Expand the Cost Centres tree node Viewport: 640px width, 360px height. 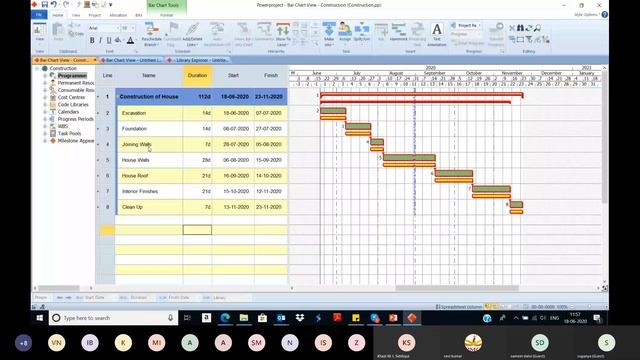click(45, 98)
